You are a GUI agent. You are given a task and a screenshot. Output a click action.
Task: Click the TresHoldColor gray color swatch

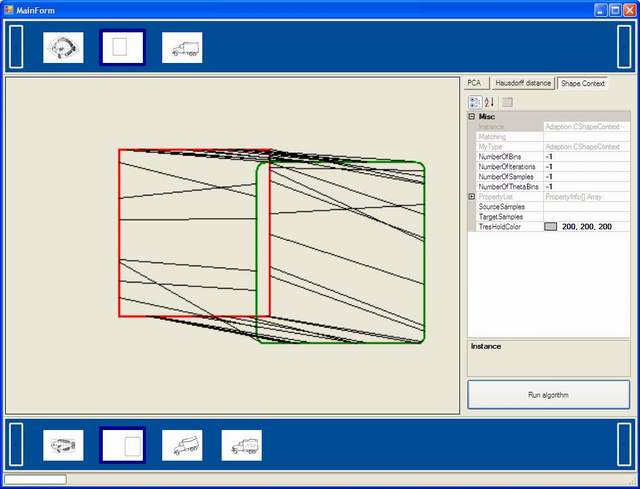(551, 227)
